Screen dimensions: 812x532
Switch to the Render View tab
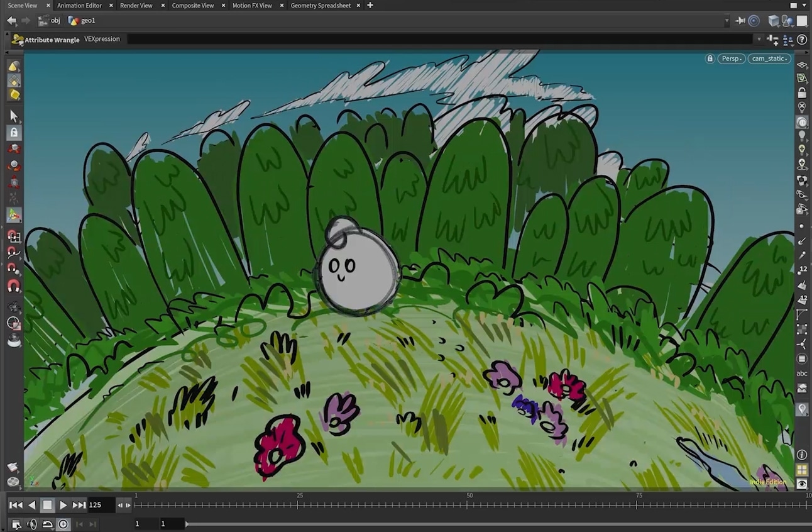136,6
